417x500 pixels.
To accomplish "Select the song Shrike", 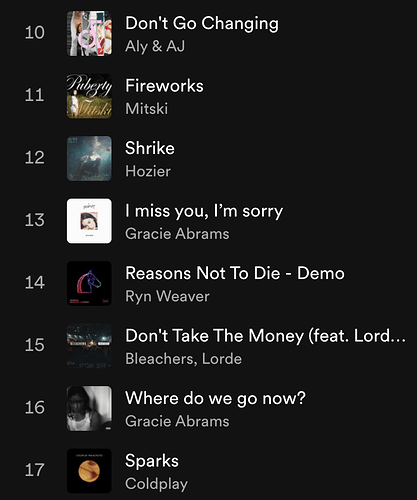I will 150,148.
